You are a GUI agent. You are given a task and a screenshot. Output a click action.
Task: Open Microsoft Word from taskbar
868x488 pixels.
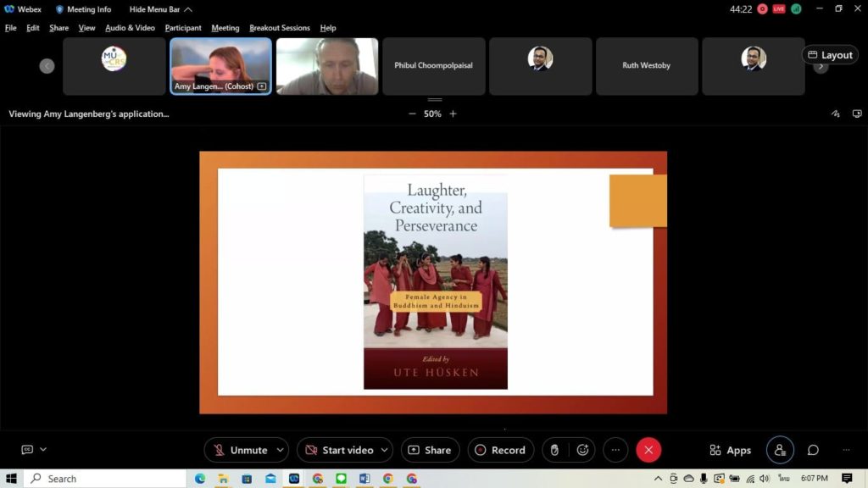364,478
